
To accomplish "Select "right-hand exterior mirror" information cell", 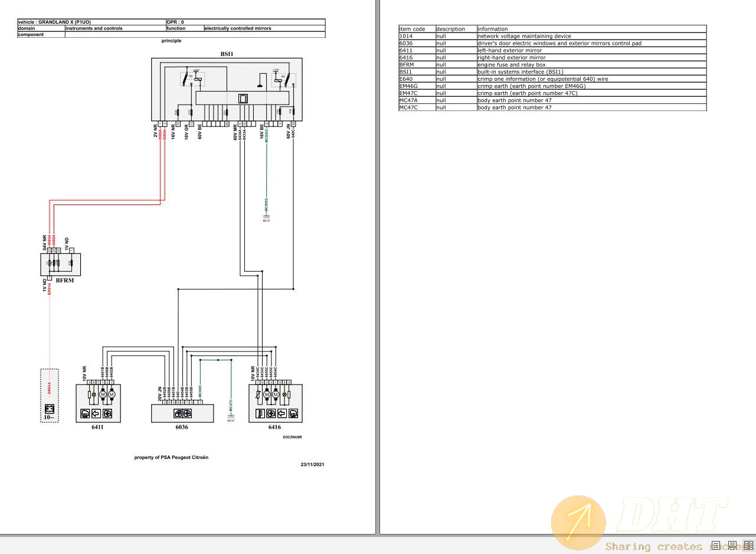I will pos(591,57).
